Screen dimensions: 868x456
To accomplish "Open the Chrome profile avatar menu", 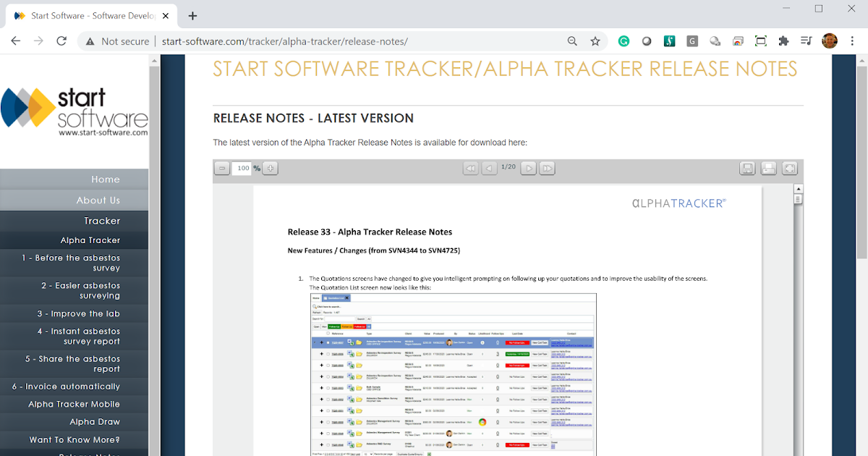I will (829, 41).
